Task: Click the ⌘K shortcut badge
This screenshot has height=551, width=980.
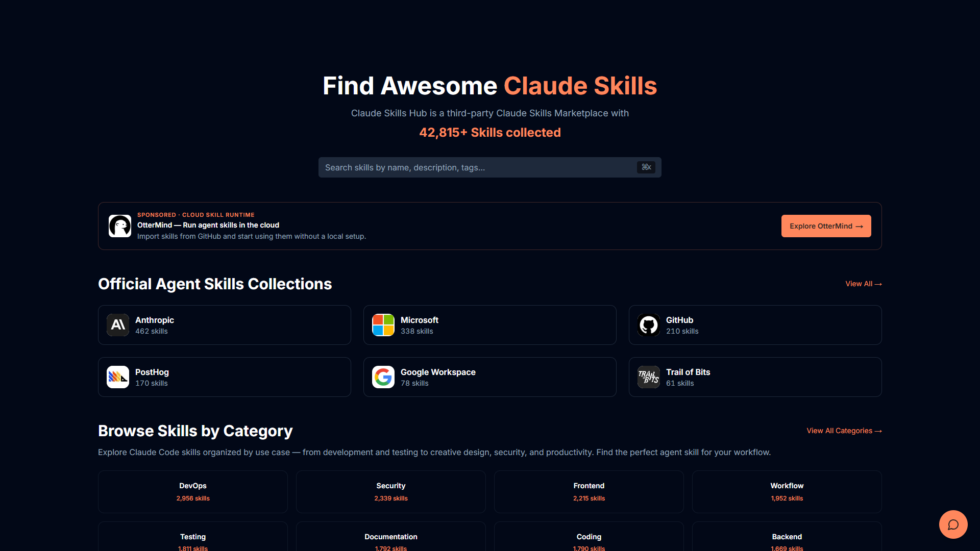Action: pos(646,167)
